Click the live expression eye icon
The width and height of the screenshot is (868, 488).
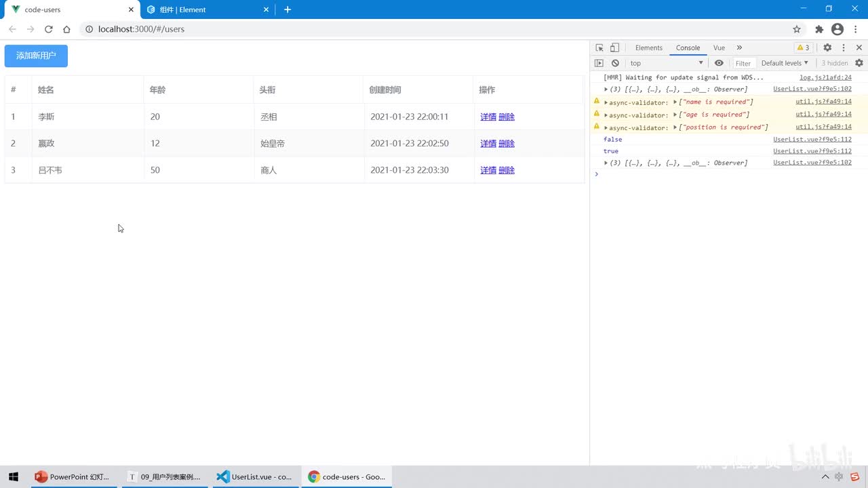pyautogui.click(x=719, y=63)
